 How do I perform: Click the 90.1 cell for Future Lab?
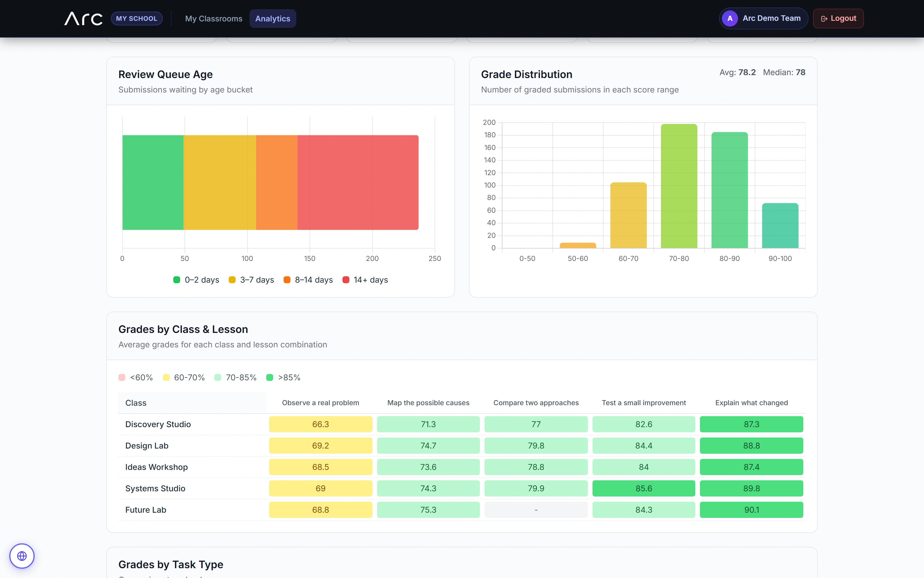[x=751, y=510]
